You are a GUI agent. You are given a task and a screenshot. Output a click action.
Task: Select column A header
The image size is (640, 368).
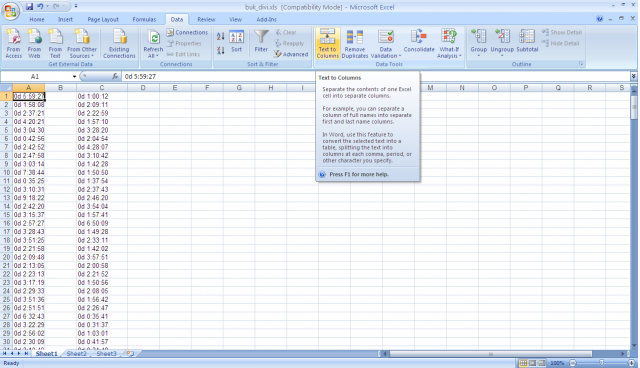pyautogui.click(x=29, y=88)
